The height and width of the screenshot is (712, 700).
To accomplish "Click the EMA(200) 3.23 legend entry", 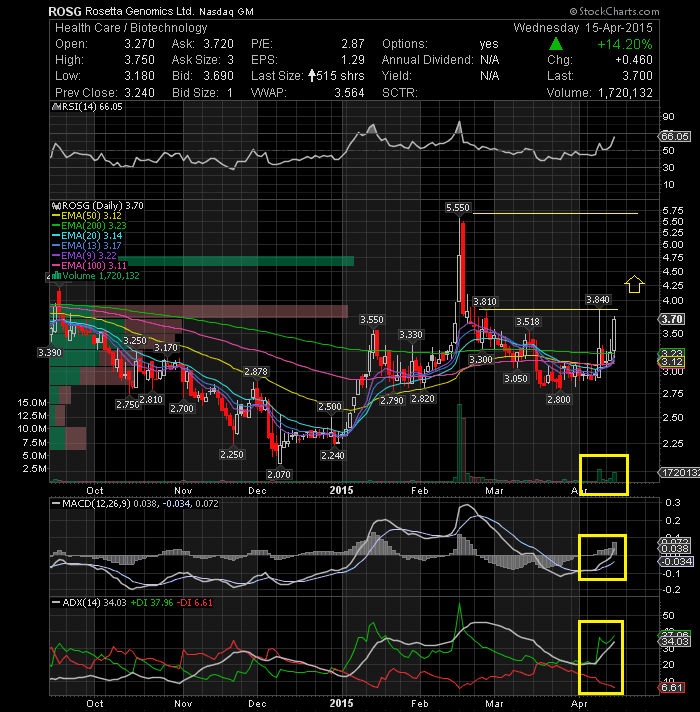I will tap(89, 226).
